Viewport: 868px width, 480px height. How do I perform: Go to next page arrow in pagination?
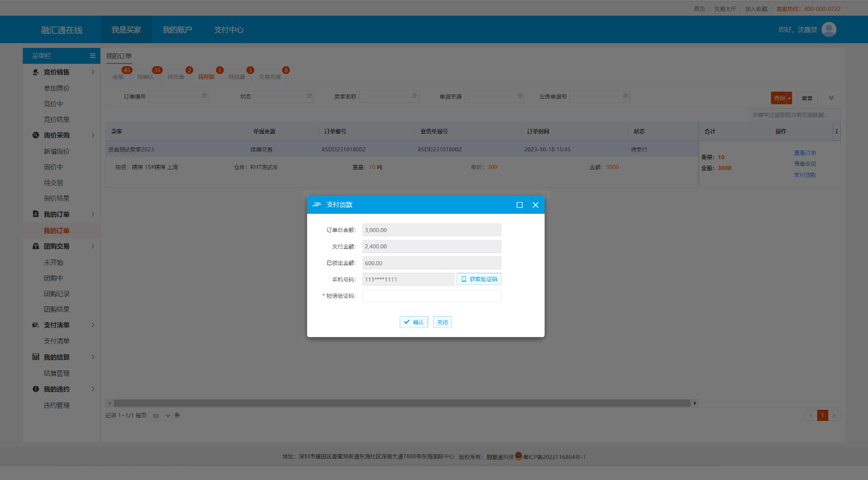tap(834, 415)
